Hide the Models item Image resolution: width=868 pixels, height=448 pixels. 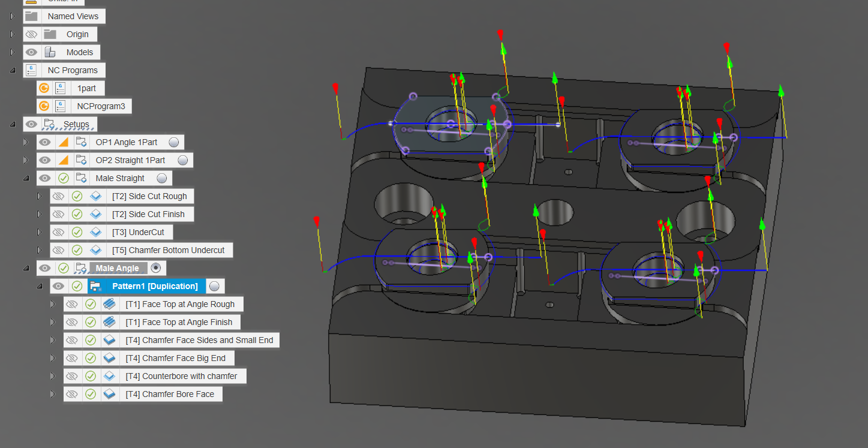[x=31, y=52]
